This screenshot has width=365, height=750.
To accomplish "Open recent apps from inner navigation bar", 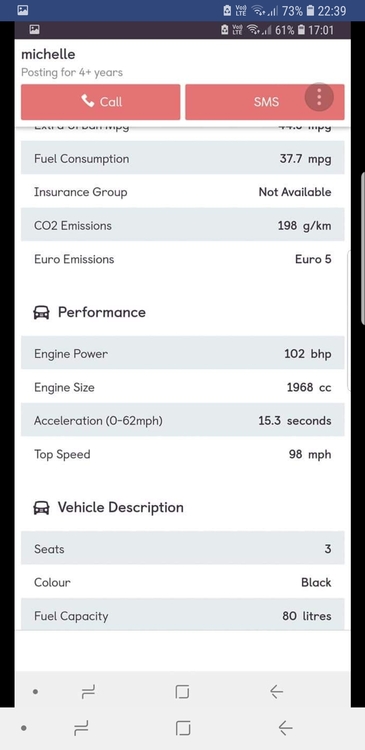I will click(x=88, y=691).
